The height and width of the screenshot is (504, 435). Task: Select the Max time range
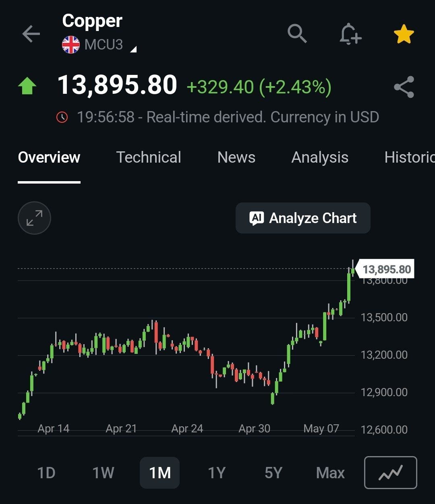tap(330, 473)
